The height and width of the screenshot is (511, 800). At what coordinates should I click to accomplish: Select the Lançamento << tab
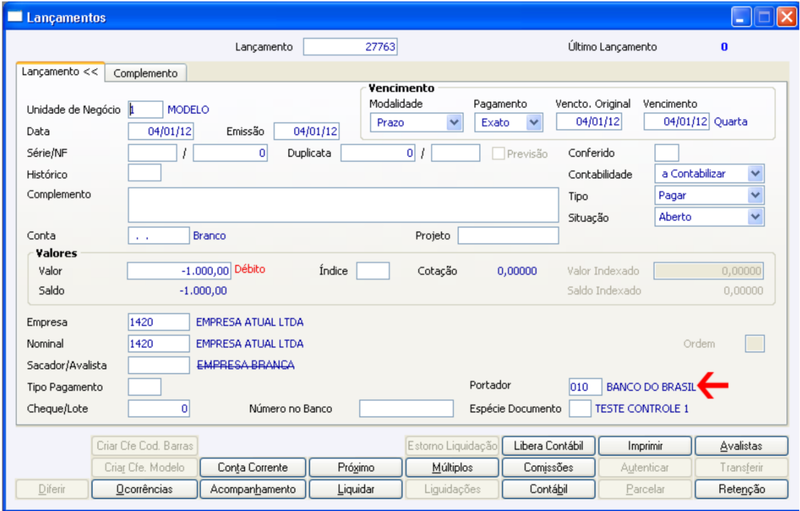click(x=60, y=71)
